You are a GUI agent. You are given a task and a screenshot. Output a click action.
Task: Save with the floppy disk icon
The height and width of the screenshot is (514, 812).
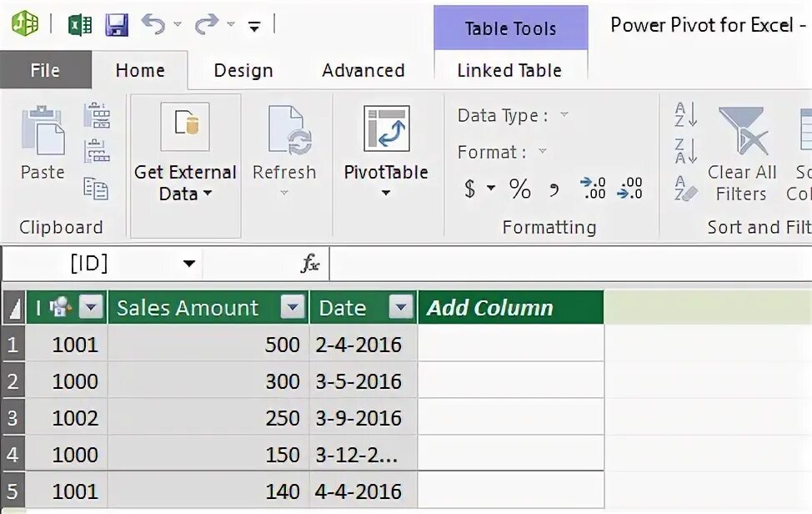(117, 24)
